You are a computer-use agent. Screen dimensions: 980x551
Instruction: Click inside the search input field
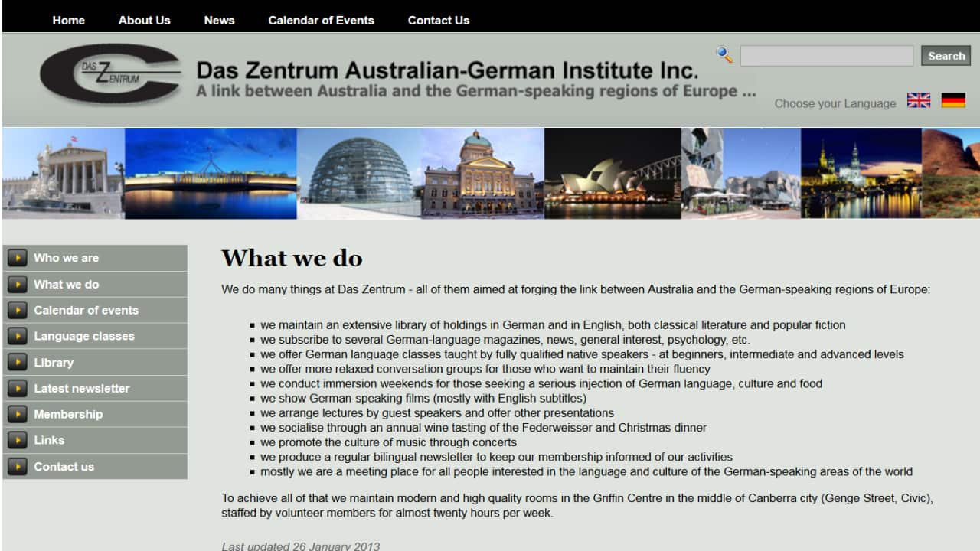(826, 55)
